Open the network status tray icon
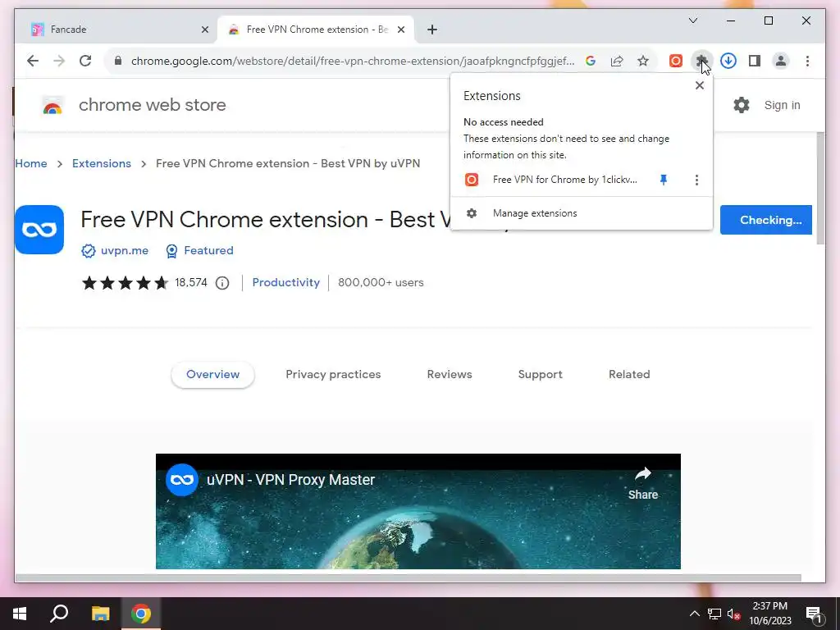This screenshot has width=840, height=630. (x=714, y=614)
